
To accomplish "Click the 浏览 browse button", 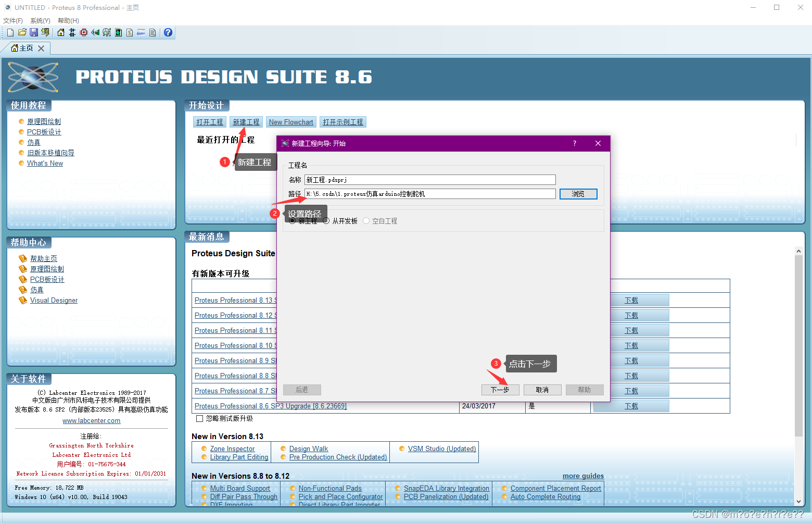I will point(578,194).
